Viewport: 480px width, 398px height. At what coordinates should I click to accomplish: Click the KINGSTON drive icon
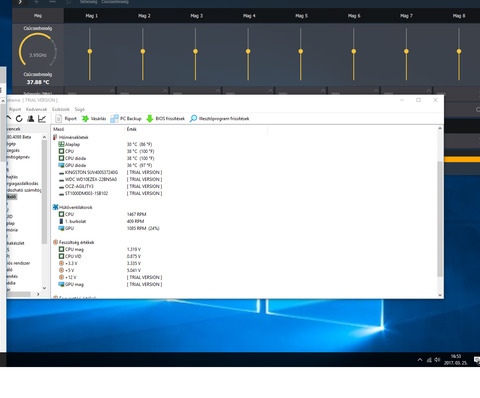(x=61, y=173)
